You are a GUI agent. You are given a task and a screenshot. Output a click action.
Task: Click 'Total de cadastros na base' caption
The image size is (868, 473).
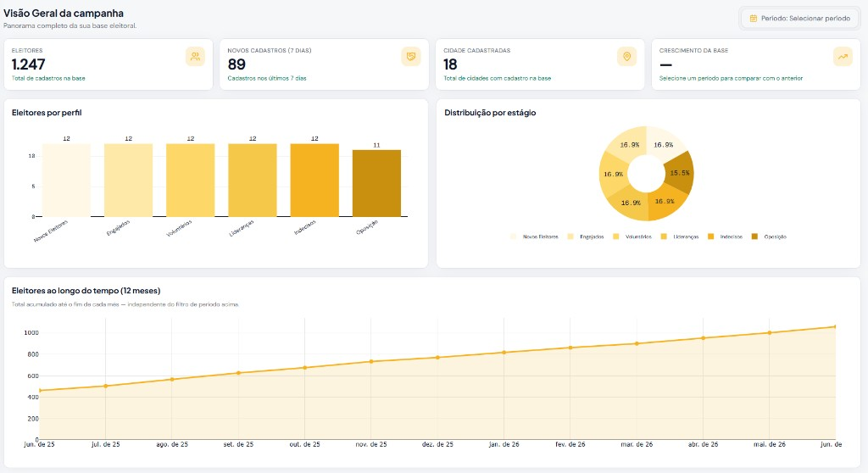[48, 78]
